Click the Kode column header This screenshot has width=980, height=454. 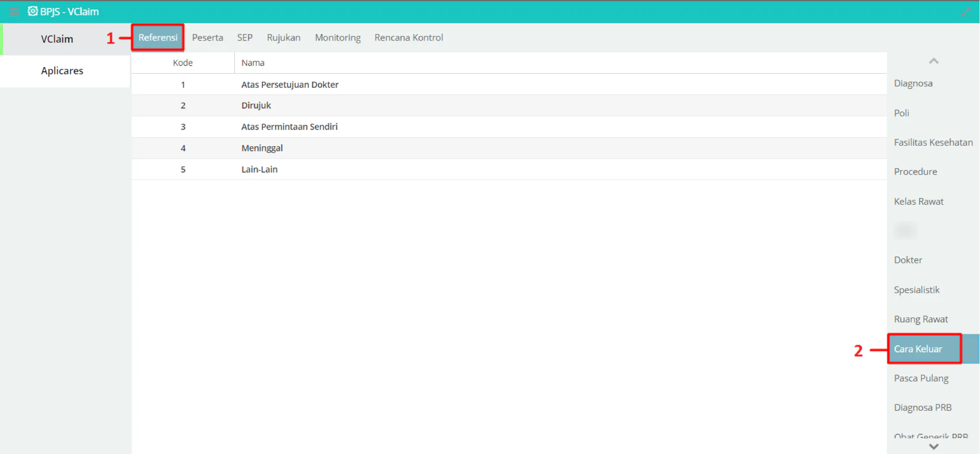(x=183, y=63)
